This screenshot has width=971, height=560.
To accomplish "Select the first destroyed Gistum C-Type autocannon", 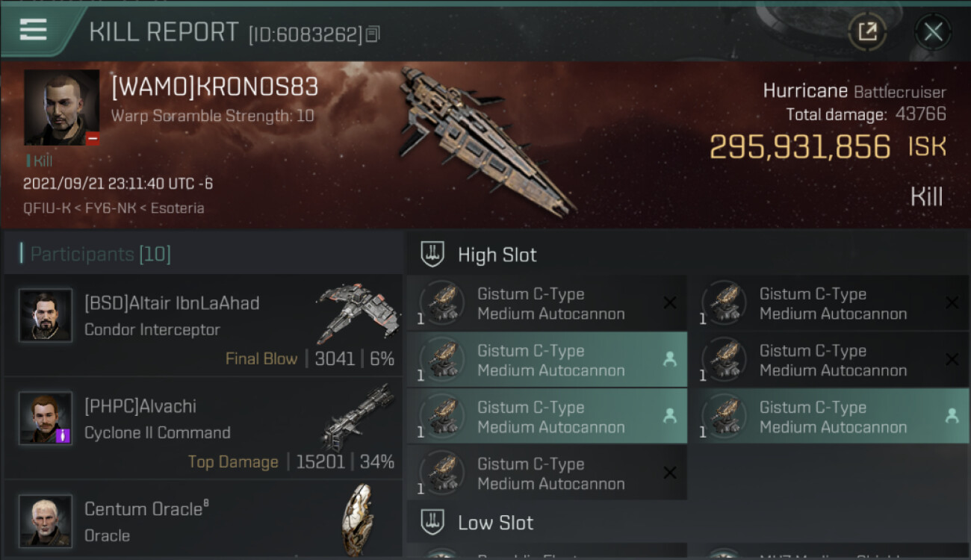I will click(547, 303).
